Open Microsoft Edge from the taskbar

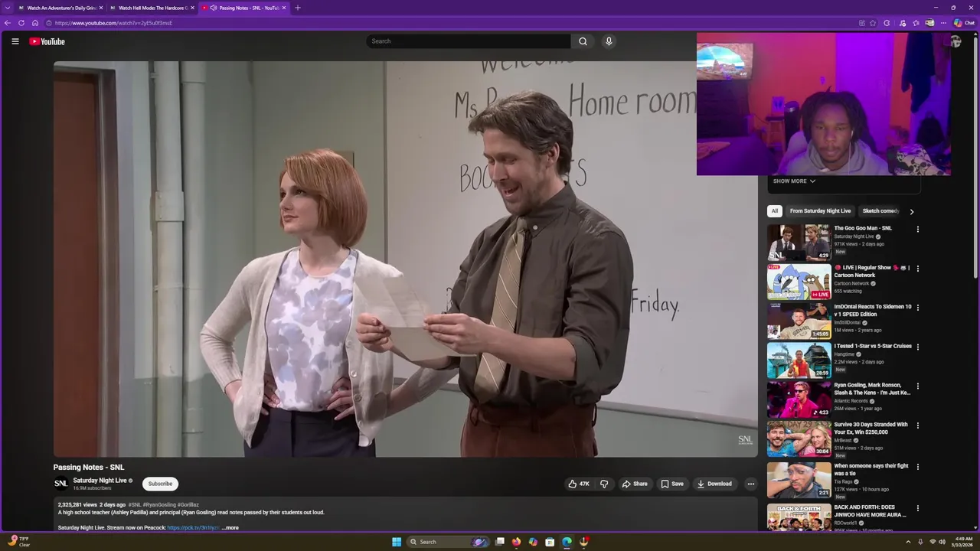tap(567, 542)
